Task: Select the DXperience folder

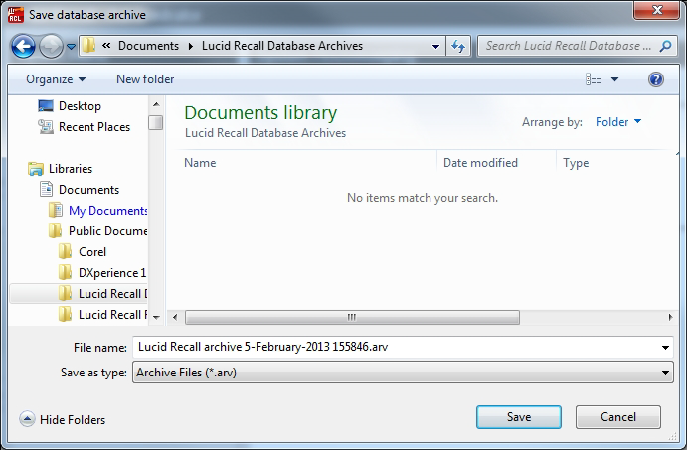Action: click(112, 273)
